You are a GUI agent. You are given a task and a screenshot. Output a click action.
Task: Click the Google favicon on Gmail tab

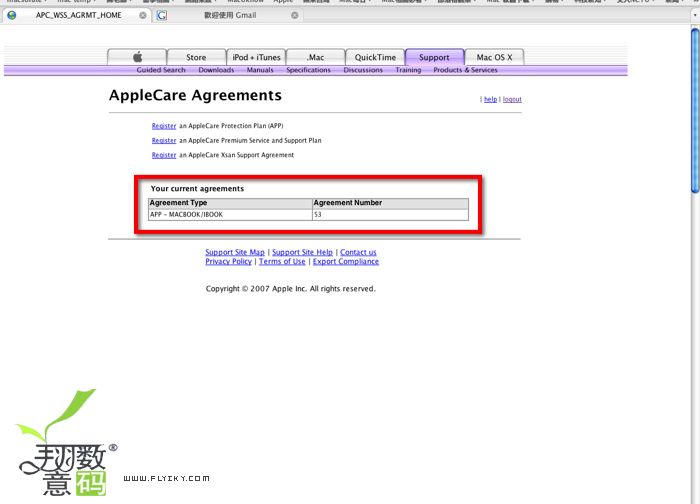(162, 15)
